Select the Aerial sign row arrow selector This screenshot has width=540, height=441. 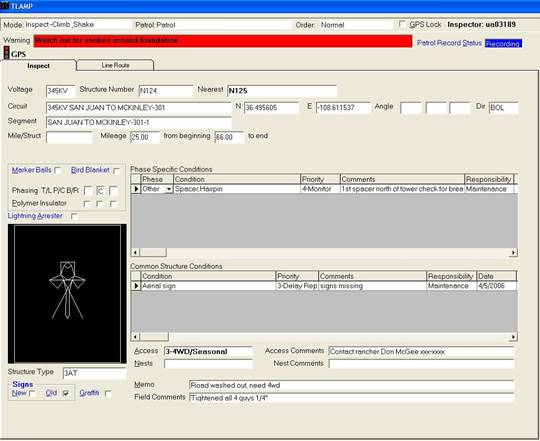pos(136,286)
